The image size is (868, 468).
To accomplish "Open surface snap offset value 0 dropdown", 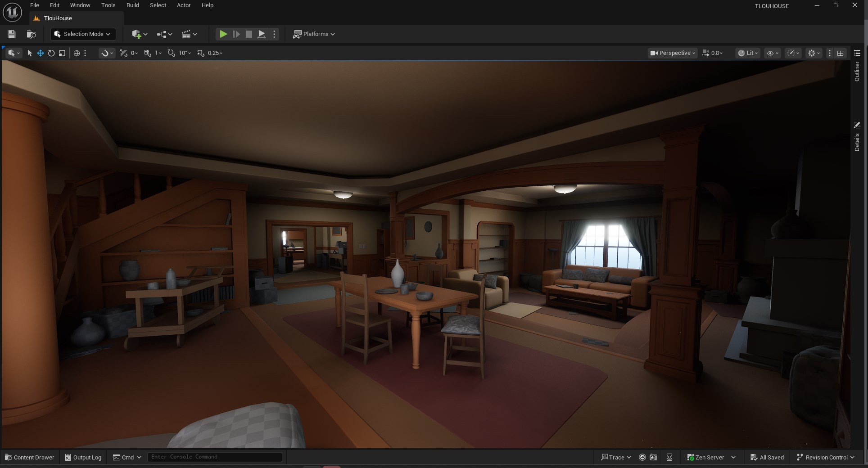I will click(x=134, y=53).
